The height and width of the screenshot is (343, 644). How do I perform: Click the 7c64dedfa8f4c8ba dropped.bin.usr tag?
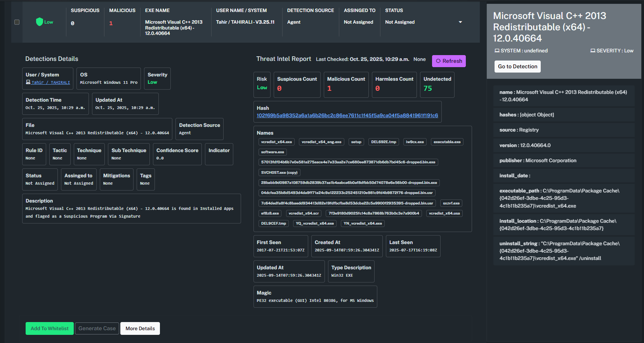point(347,203)
